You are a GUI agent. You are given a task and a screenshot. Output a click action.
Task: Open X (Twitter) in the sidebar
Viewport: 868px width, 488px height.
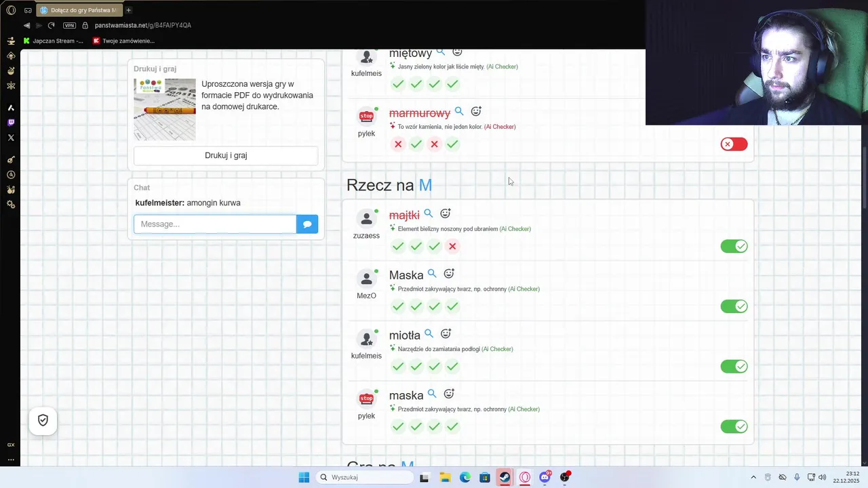11,138
